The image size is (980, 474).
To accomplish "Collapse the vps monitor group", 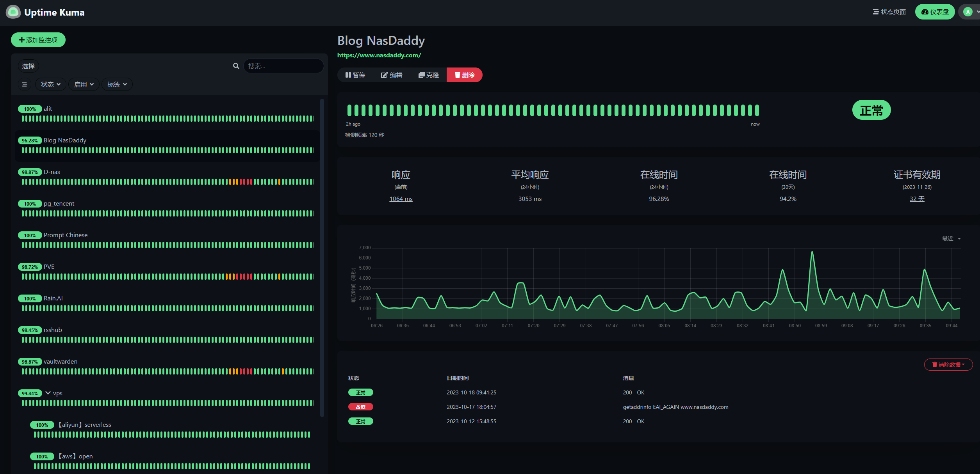I will [48, 393].
